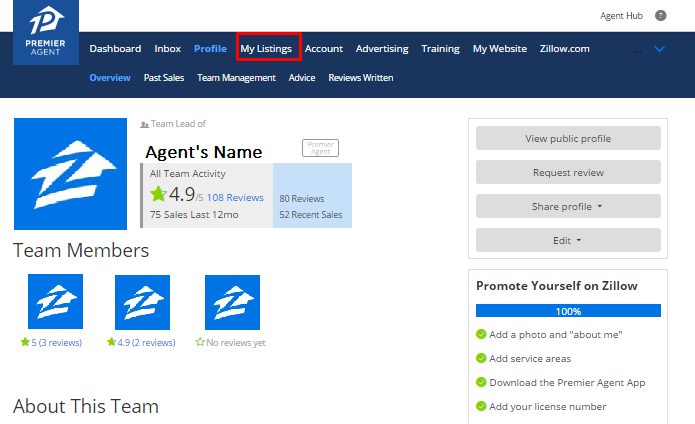The height and width of the screenshot is (424, 695).
Task: Click the Premier Agent badge
Action: 320,148
